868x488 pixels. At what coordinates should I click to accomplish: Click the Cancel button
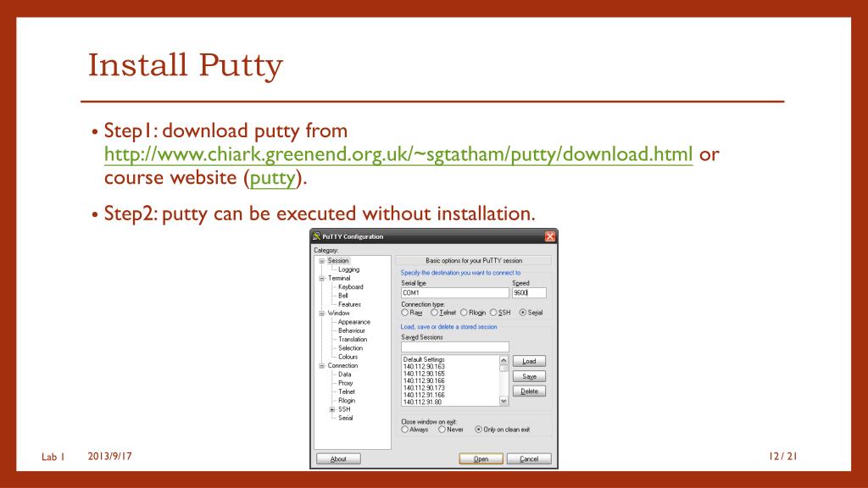[x=529, y=458]
